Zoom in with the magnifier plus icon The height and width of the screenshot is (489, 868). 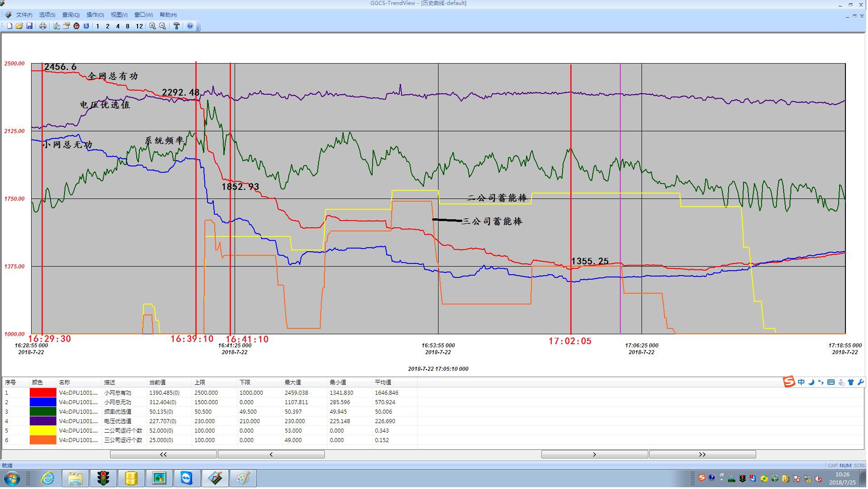pos(152,26)
